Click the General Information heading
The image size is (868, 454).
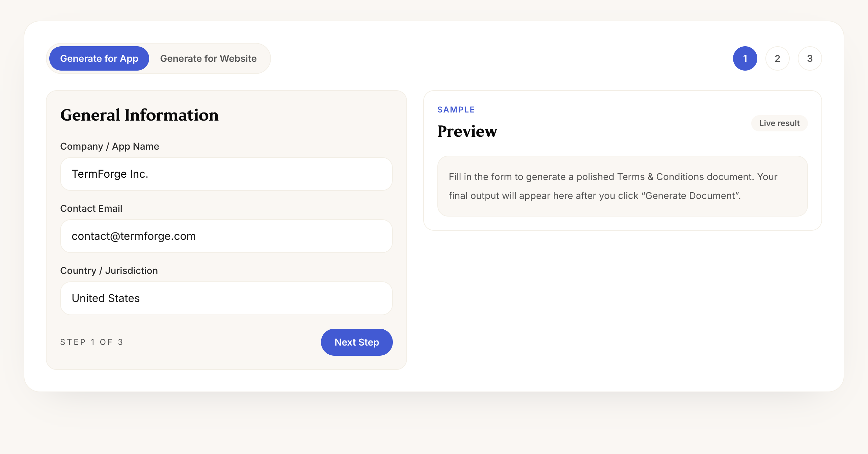pos(139,115)
